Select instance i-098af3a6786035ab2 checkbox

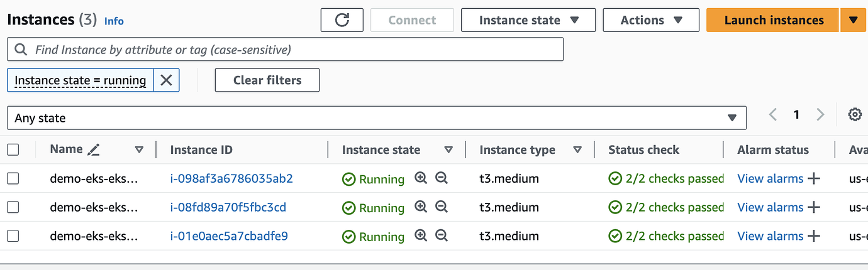click(x=13, y=179)
